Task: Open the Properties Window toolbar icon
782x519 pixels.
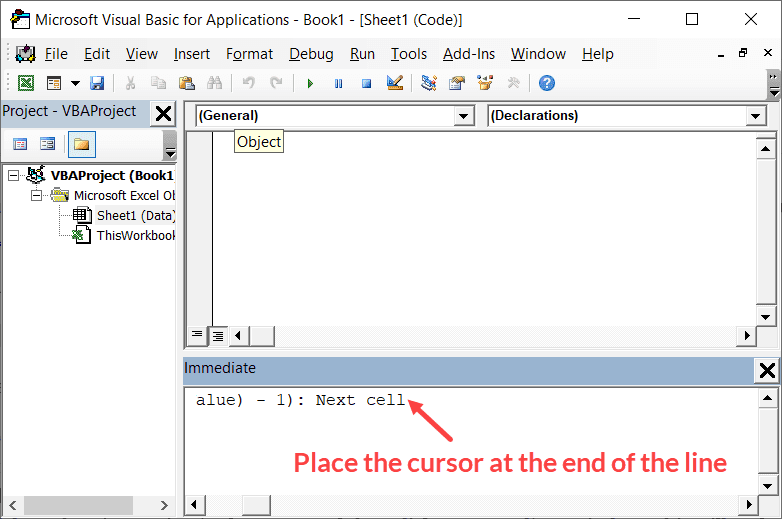Action: pyautogui.click(x=456, y=83)
